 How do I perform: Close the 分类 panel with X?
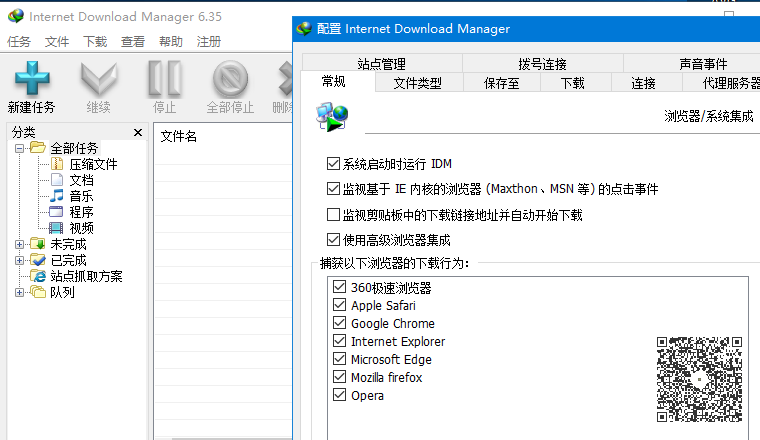pos(138,132)
